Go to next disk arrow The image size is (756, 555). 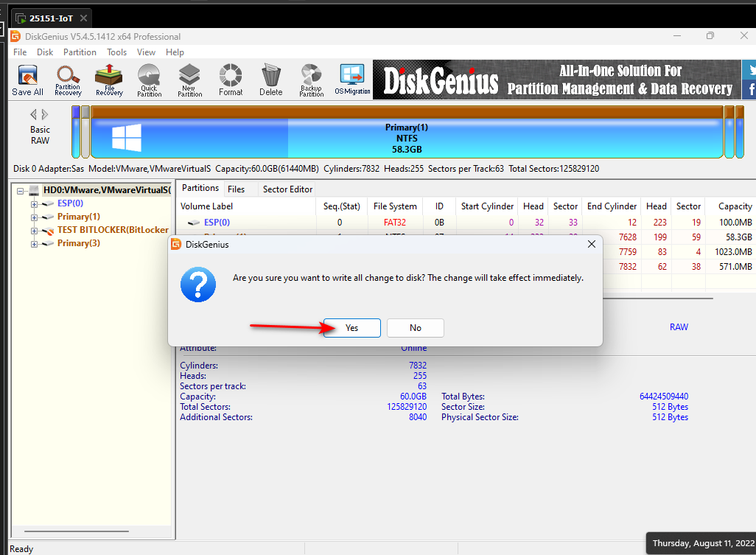pyautogui.click(x=45, y=114)
